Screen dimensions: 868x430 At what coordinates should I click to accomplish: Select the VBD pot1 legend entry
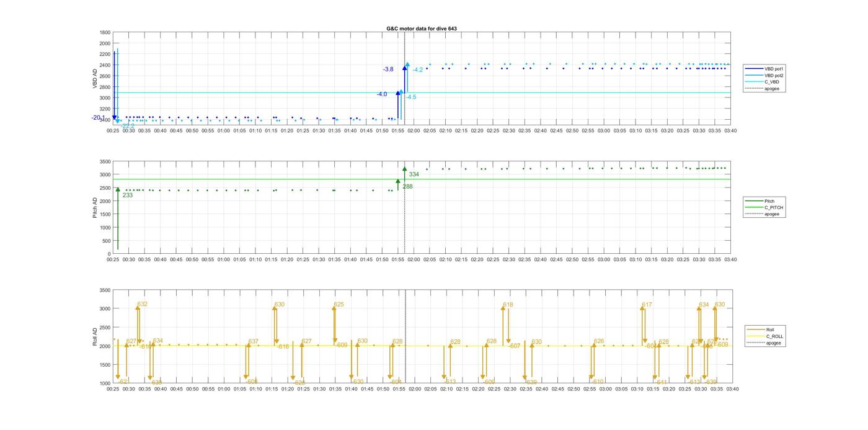pyautogui.click(x=764, y=69)
